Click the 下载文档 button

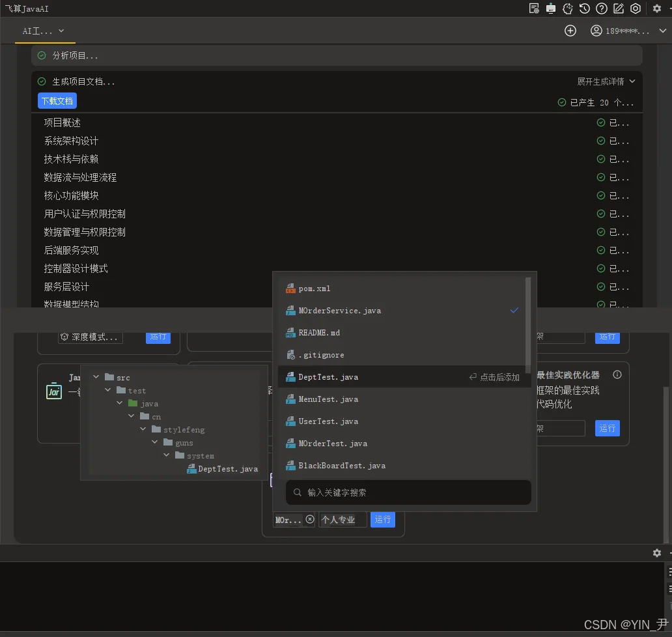[57, 101]
